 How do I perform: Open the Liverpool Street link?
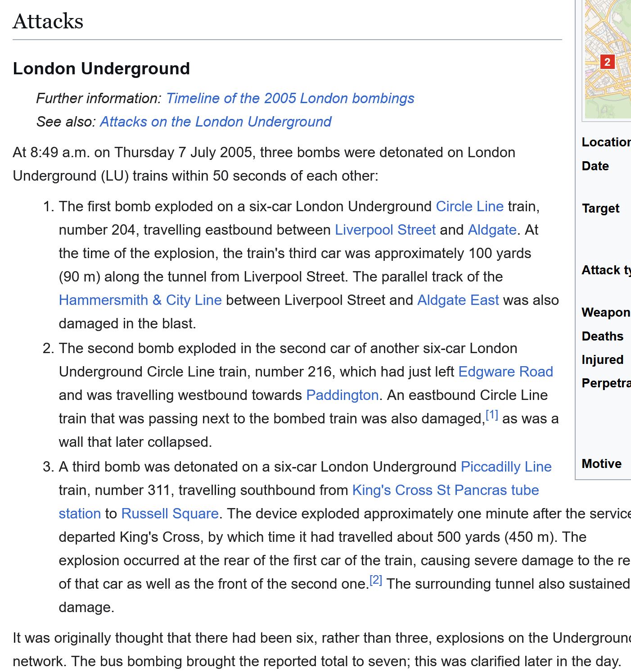tap(385, 230)
